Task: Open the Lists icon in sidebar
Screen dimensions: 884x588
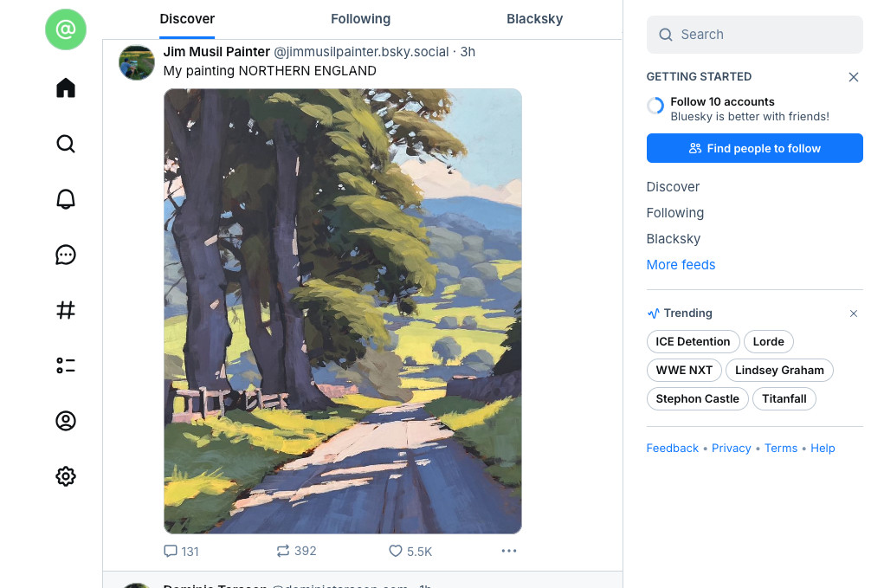Action: click(66, 365)
